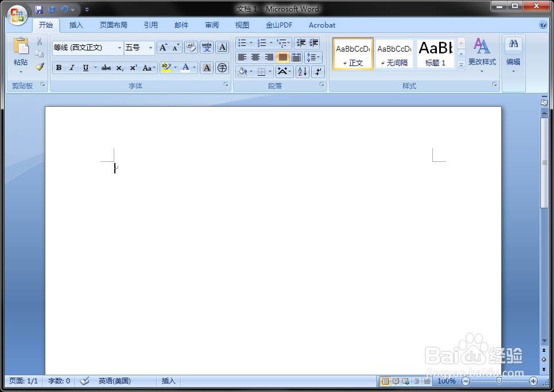Save the document from quick access toolbar
This screenshot has height=392, width=554.
(39, 10)
